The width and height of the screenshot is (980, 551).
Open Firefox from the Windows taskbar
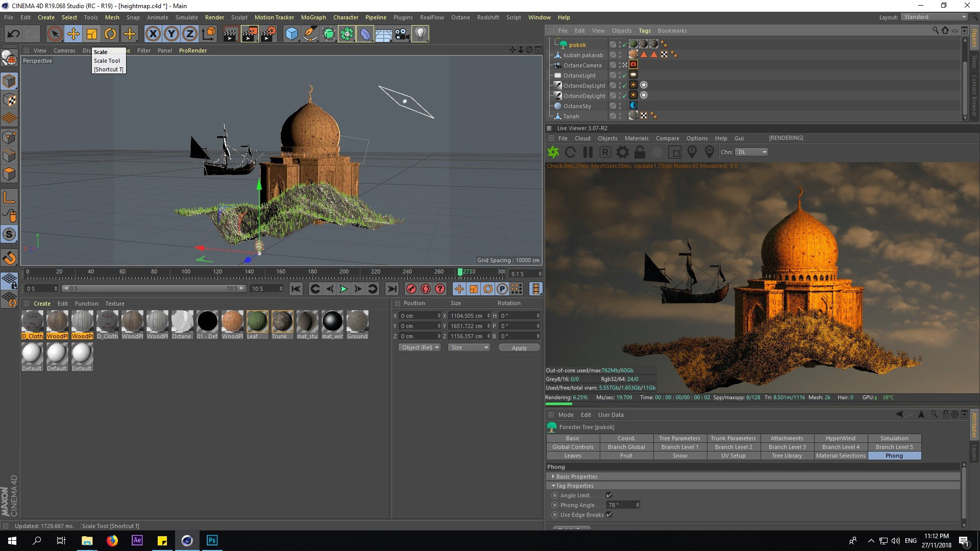(x=112, y=540)
